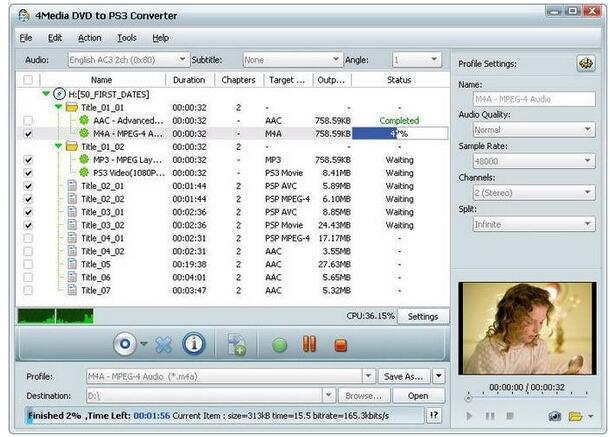Click the Settings button beside CPU usage
The width and height of the screenshot is (610, 437).
(423, 316)
